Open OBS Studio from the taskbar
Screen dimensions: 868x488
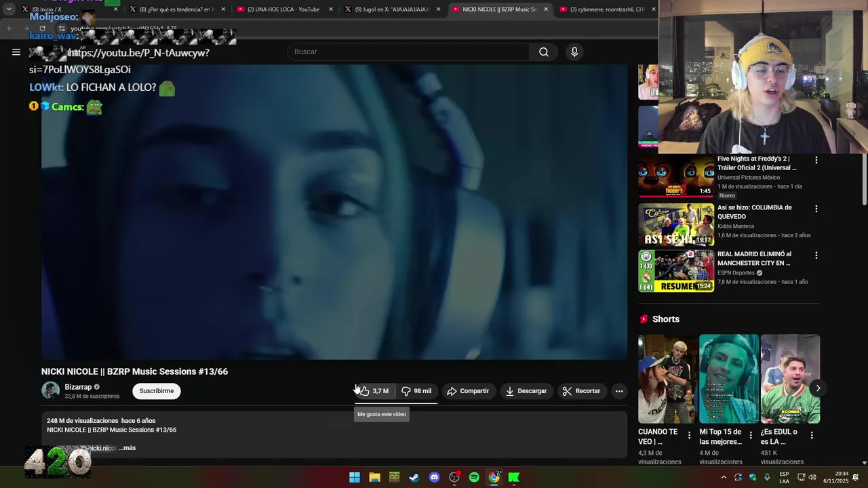pyautogui.click(x=454, y=477)
